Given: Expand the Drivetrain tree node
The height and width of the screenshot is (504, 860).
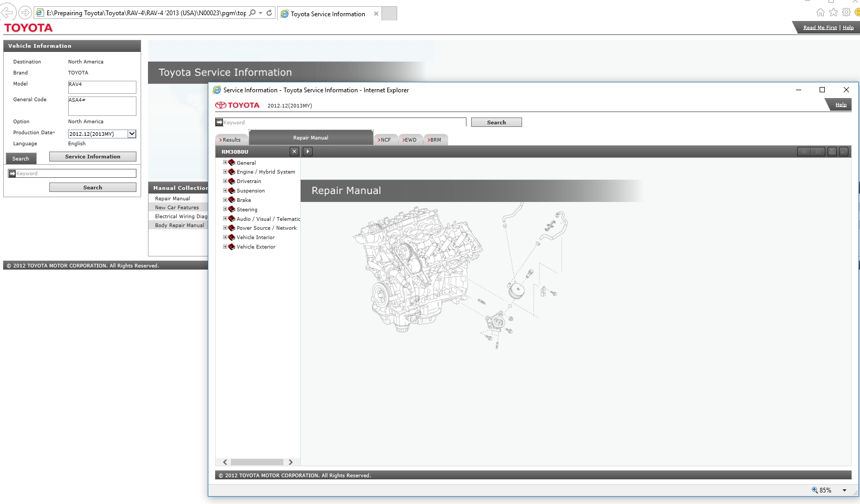Looking at the screenshot, I should pyautogui.click(x=225, y=181).
